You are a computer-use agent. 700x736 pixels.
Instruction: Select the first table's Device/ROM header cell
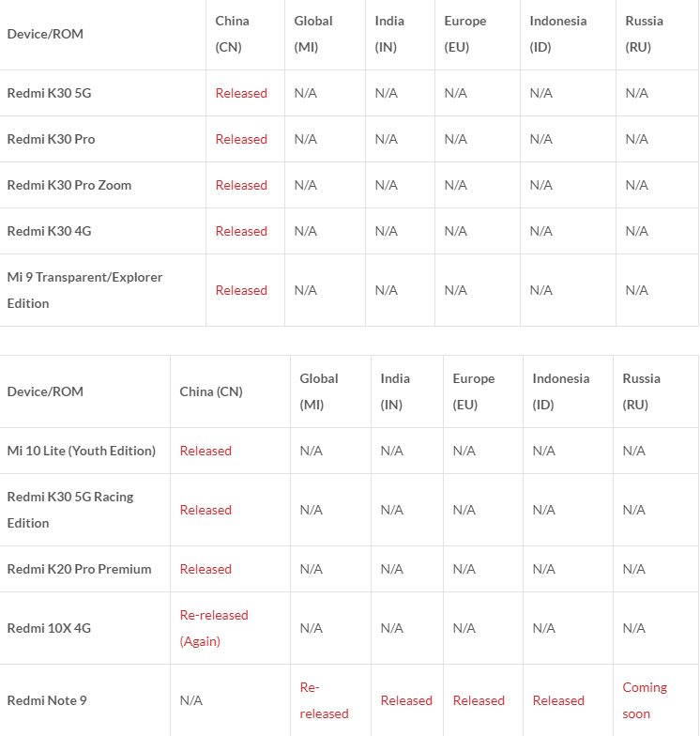click(x=103, y=34)
